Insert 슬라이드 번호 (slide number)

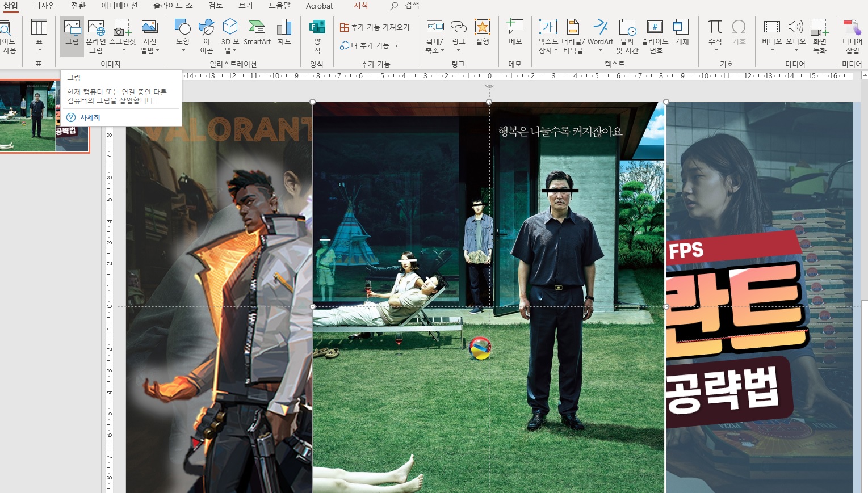coord(655,36)
